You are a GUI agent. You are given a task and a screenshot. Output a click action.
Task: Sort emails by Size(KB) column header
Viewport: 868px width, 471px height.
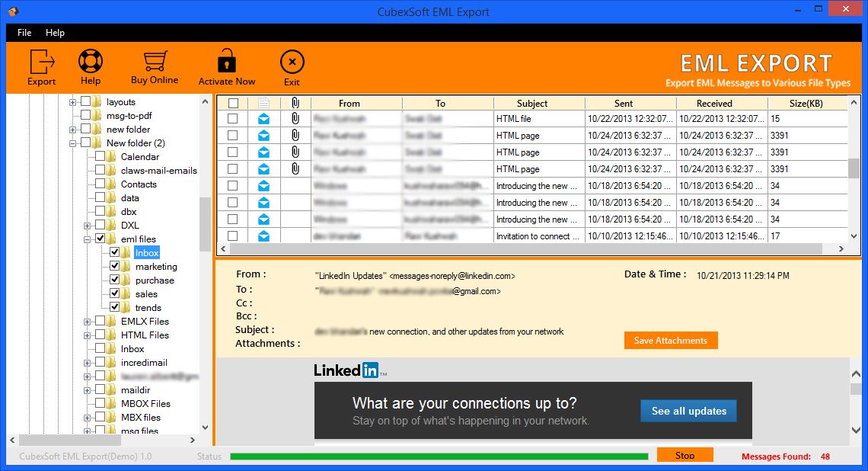coord(807,103)
